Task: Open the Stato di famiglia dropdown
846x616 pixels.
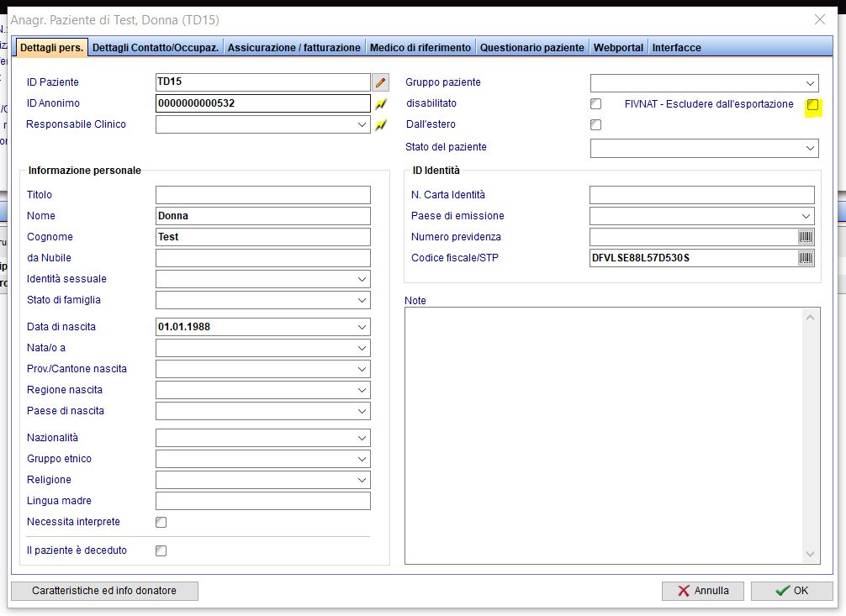Action: pyautogui.click(x=362, y=301)
